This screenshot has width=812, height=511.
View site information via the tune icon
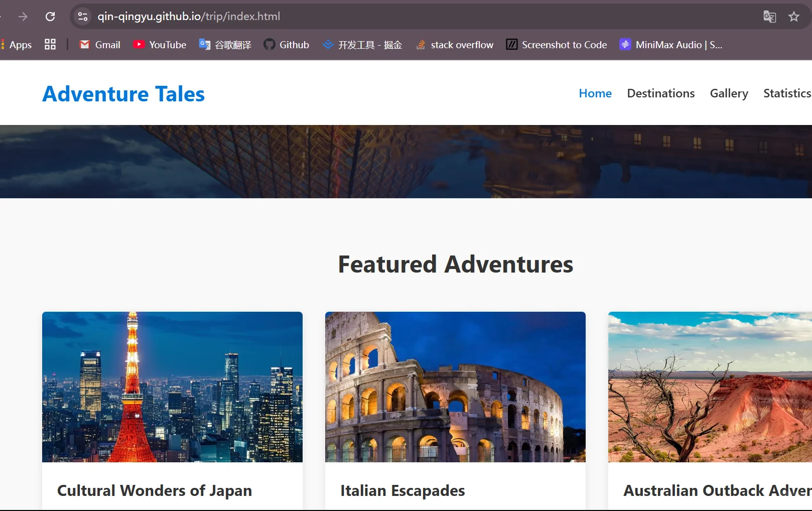[x=83, y=16]
